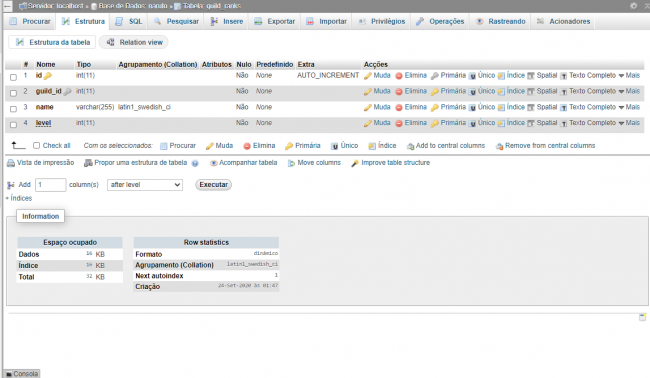The height and width of the screenshot is (378, 650).
Task: Go to the Insere tab
Action: point(227,22)
